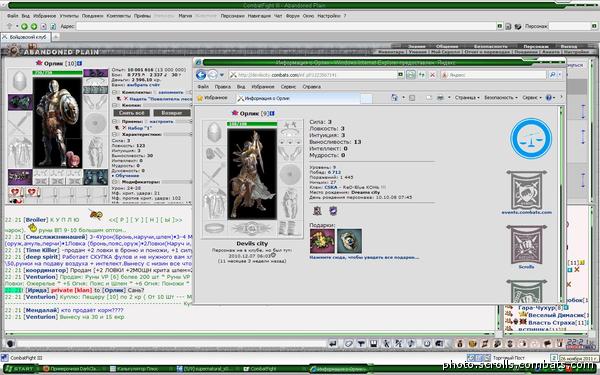Click the blue scales alignment emblem
Screen dimensions: 600x375
coord(531,139)
